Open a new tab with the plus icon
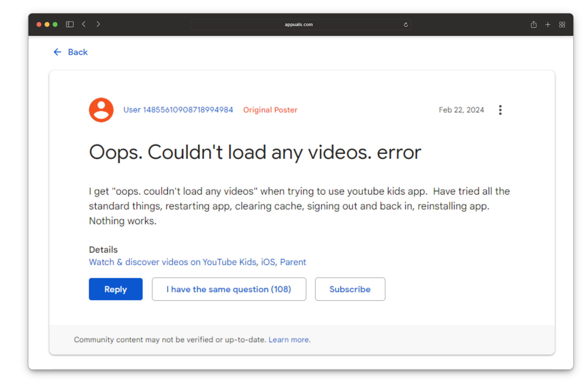The width and height of the screenshot is (588, 392). click(x=548, y=24)
